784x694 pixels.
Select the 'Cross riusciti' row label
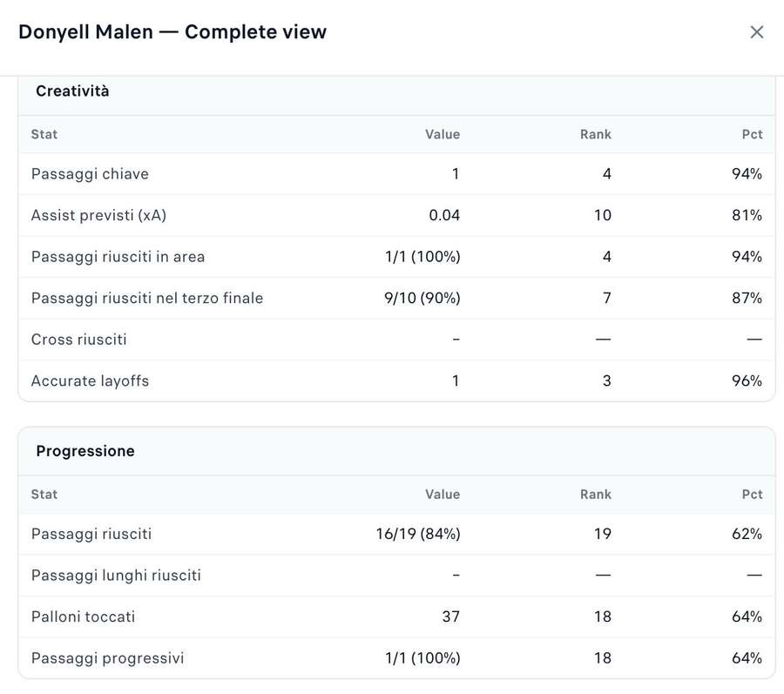coord(79,340)
